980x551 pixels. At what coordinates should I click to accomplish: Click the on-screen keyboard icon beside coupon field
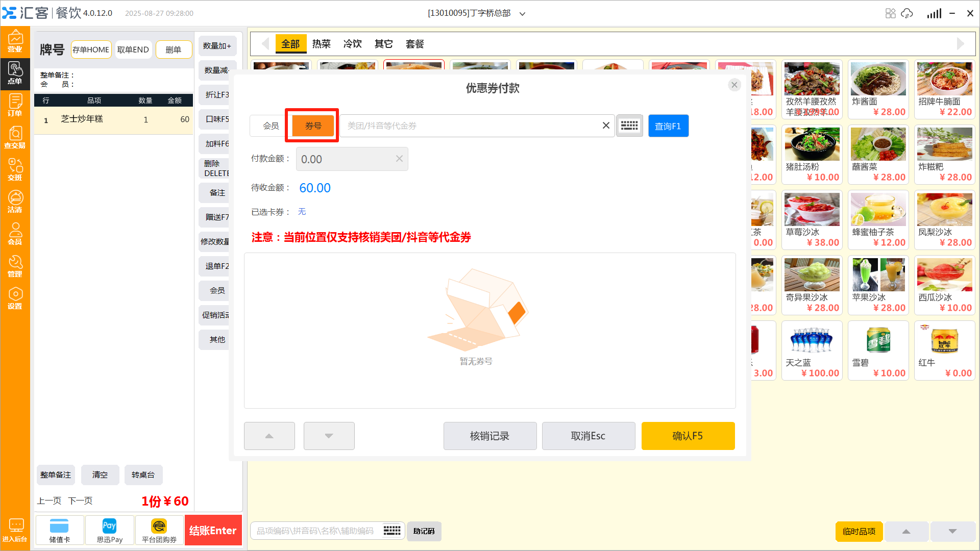[x=629, y=126]
